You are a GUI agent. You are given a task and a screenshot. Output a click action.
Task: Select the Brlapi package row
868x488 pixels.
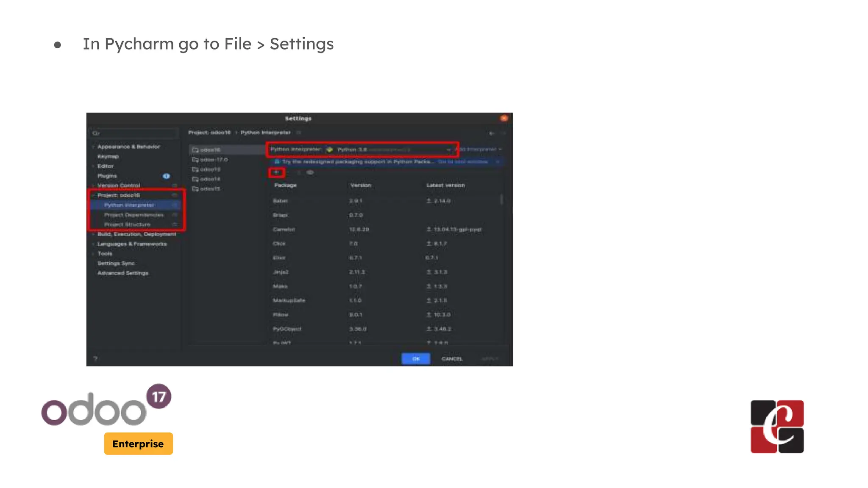[x=384, y=215]
